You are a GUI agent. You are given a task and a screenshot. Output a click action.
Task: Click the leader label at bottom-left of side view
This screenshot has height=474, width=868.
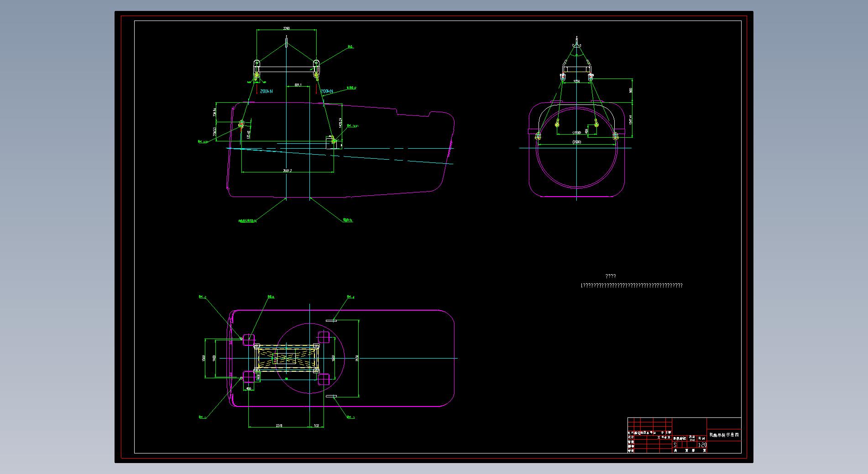247,221
